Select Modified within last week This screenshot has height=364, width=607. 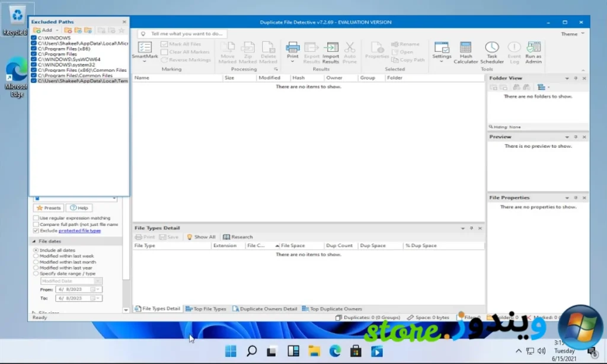pyautogui.click(x=36, y=256)
